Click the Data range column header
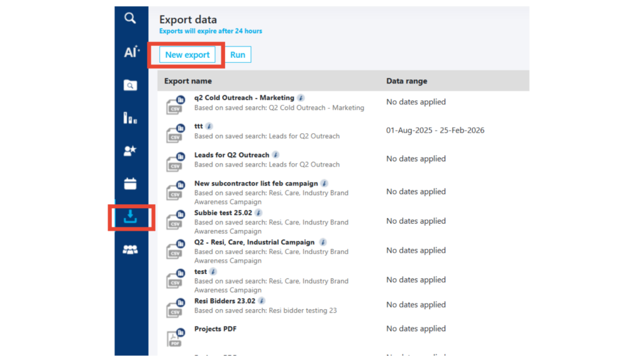The image size is (644, 362). click(x=406, y=81)
